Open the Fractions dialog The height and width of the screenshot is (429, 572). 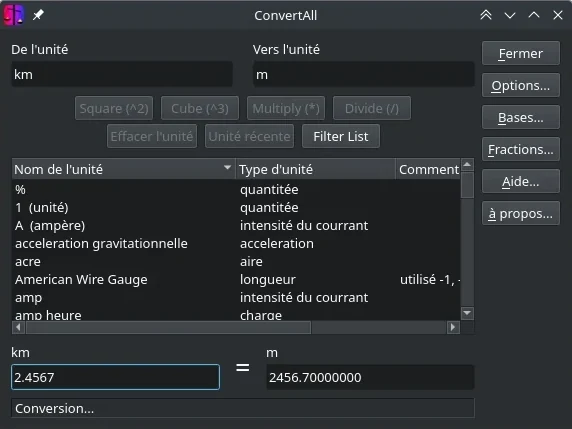tap(521, 149)
